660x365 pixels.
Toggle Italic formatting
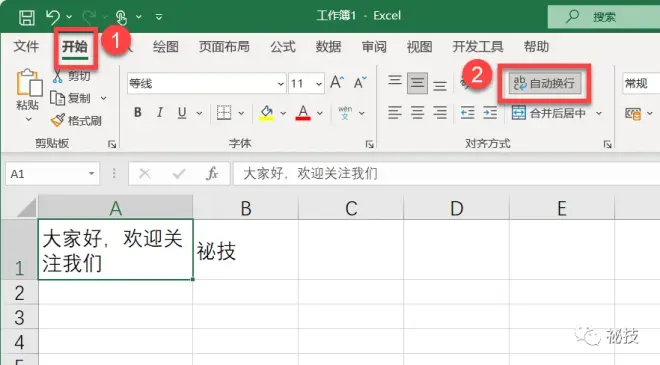point(160,112)
